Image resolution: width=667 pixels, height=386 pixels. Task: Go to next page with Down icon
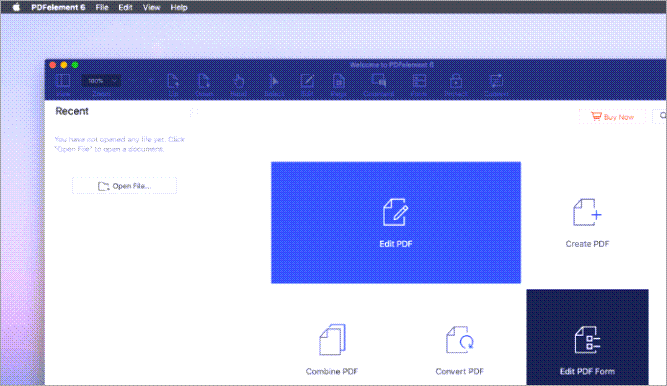pyautogui.click(x=204, y=84)
